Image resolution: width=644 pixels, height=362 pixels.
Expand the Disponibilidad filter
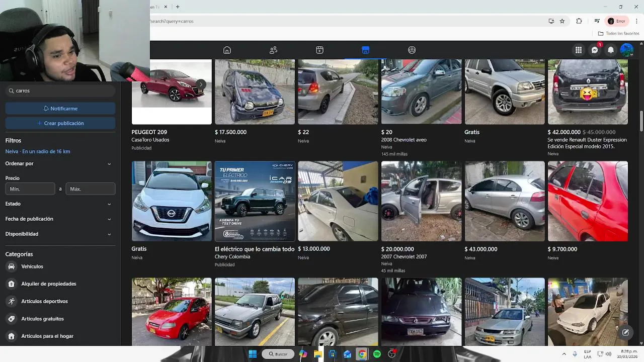pos(59,234)
